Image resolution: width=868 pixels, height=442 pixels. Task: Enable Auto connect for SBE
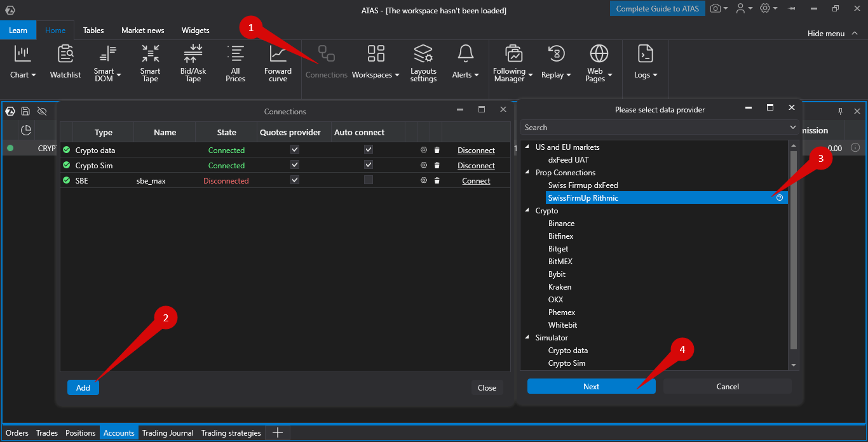tap(368, 180)
